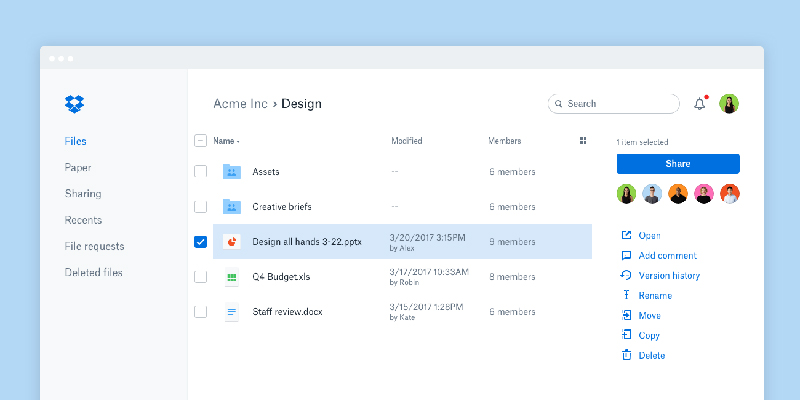Image resolution: width=800 pixels, height=400 pixels.
Task: Open the notifications bell
Action: click(699, 103)
